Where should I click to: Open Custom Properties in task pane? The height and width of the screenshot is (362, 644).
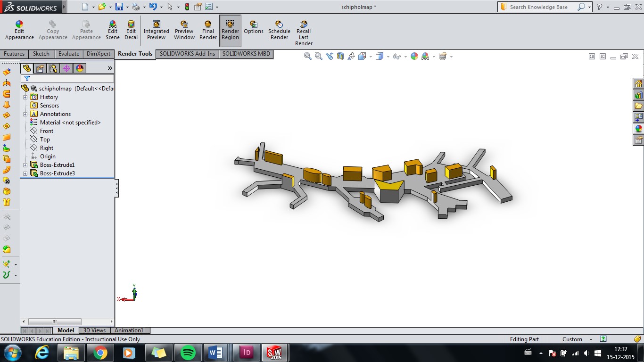[x=639, y=140]
